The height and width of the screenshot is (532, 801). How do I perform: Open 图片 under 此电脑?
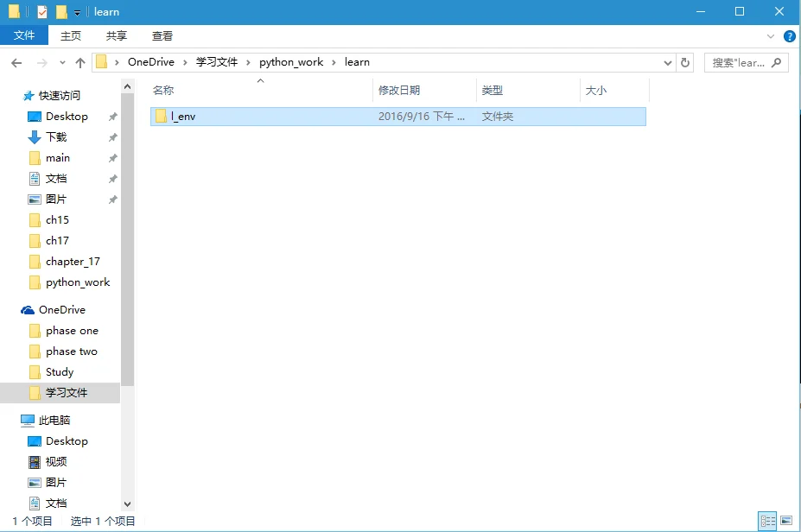pos(56,483)
